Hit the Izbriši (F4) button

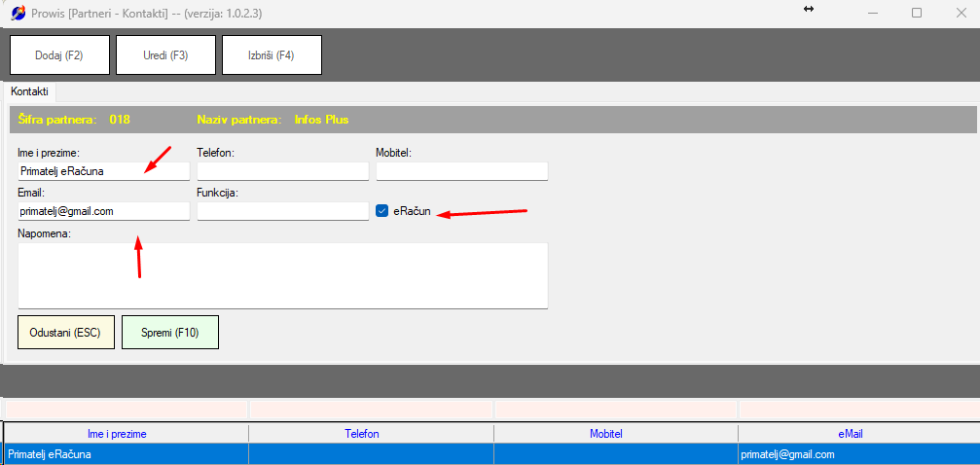[272, 55]
